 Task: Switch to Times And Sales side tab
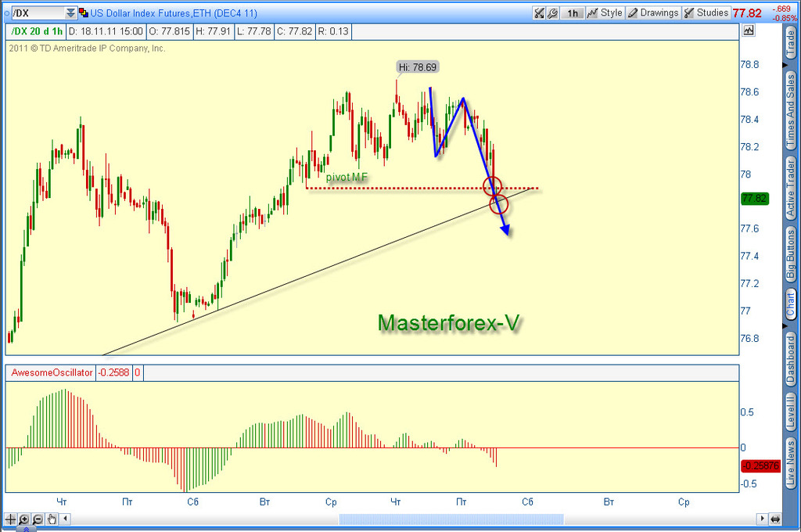(791, 111)
